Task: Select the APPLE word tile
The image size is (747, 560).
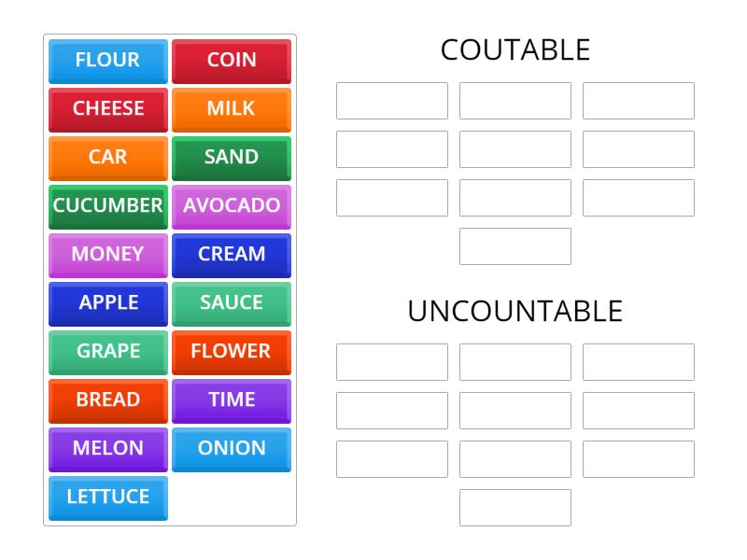Action: [x=107, y=303]
